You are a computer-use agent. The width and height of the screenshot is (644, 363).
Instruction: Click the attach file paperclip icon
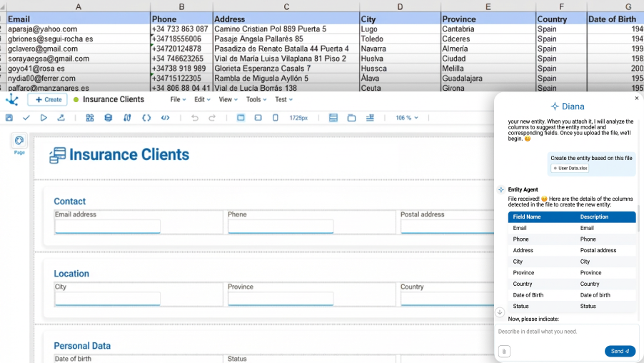click(x=504, y=351)
